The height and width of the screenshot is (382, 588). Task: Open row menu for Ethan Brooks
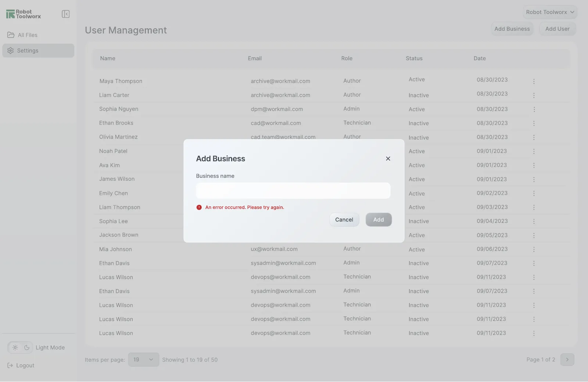[534, 123]
